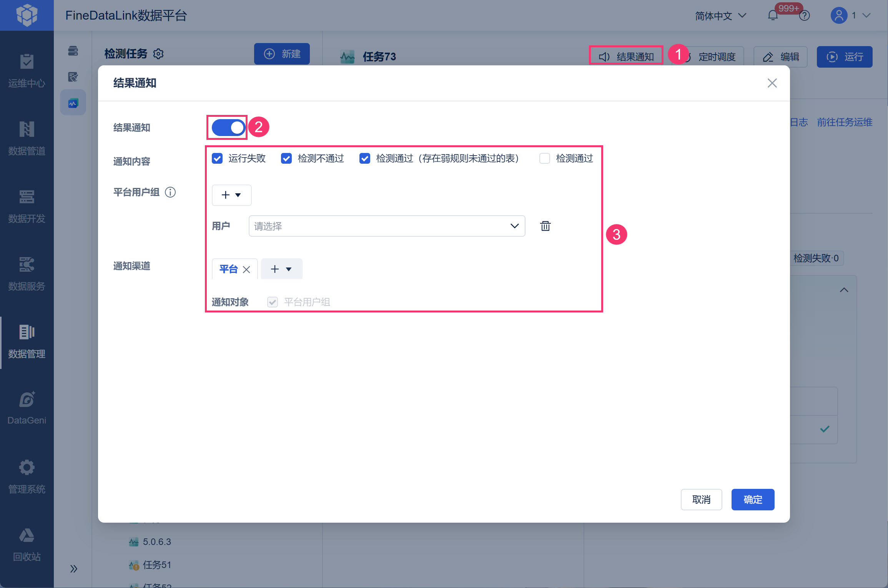The height and width of the screenshot is (588, 888).
Task: Open the 通知渠道 add-channel dropdown
Action: 281,269
